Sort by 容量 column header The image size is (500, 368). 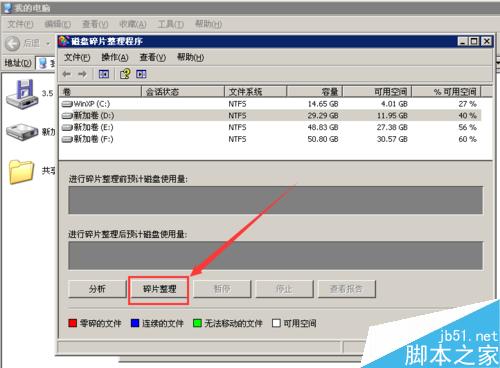point(315,92)
